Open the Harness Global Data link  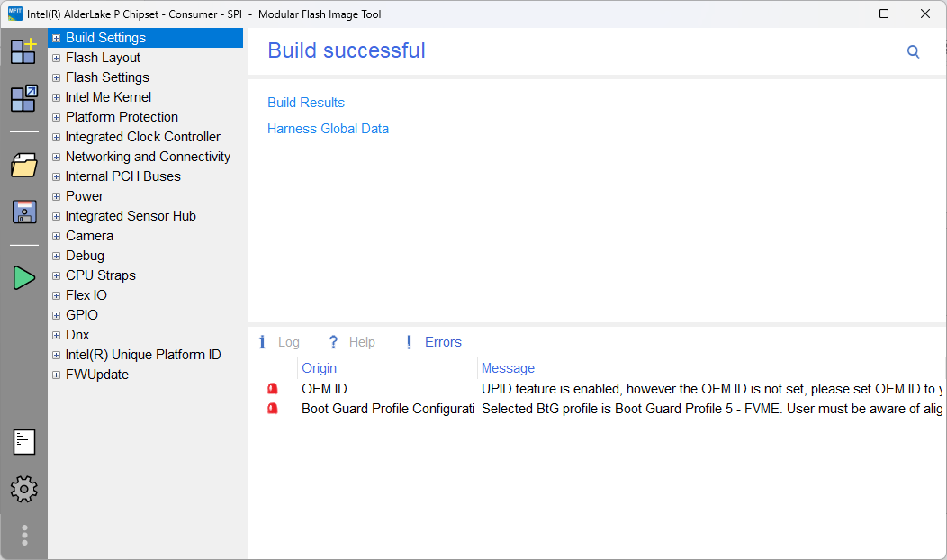(x=328, y=129)
